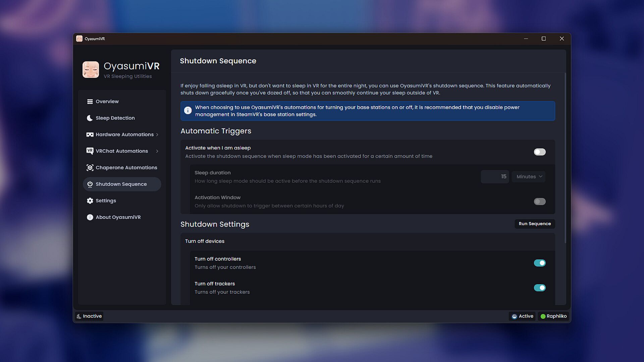Go to About OyasumiVR page
This screenshot has height=362, width=644.
118,217
